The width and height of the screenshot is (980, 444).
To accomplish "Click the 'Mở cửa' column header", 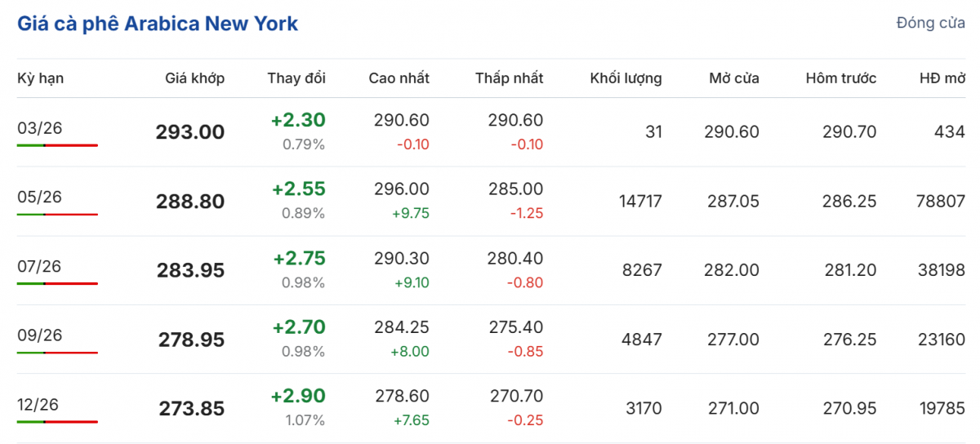I will [x=733, y=78].
